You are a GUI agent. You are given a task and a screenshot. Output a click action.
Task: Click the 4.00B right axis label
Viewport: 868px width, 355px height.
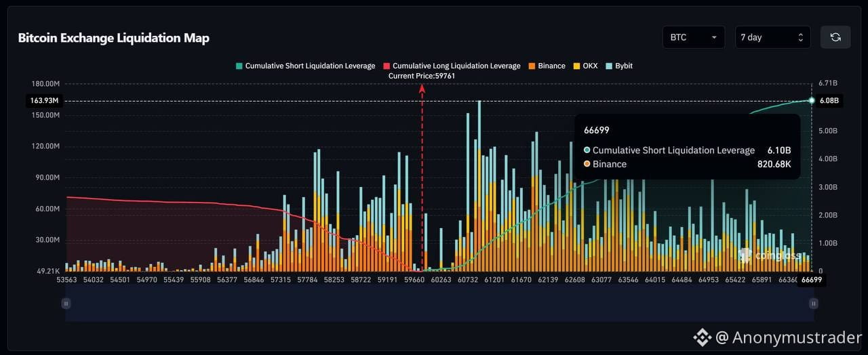(x=828, y=159)
